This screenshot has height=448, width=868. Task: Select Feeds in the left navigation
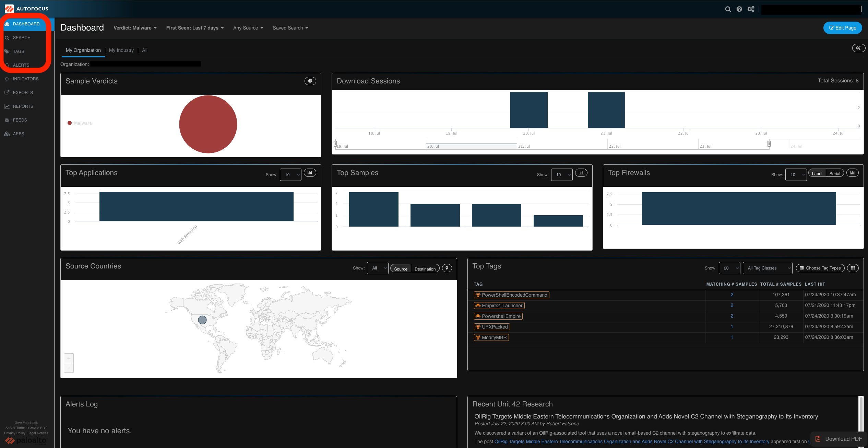pyautogui.click(x=20, y=120)
